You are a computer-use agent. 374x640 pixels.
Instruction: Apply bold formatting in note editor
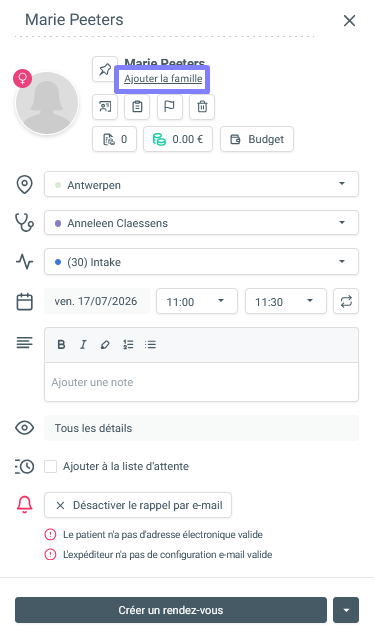(x=61, y=344)
